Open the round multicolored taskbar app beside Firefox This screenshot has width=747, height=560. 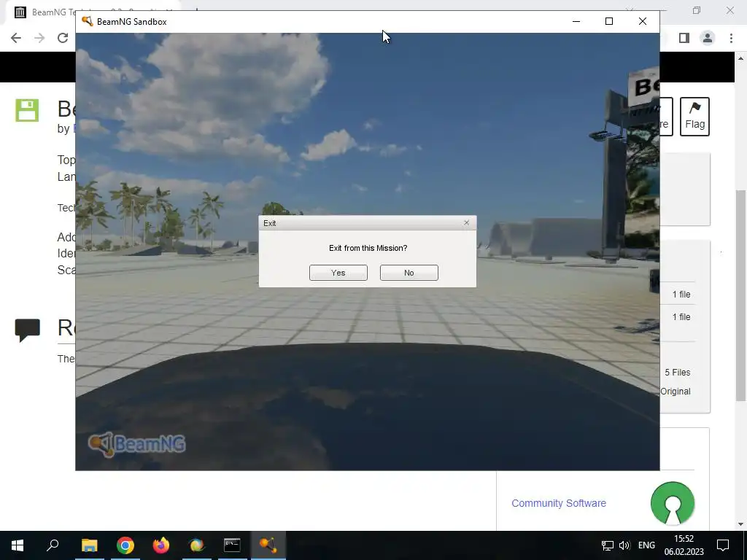pos(197,545)
